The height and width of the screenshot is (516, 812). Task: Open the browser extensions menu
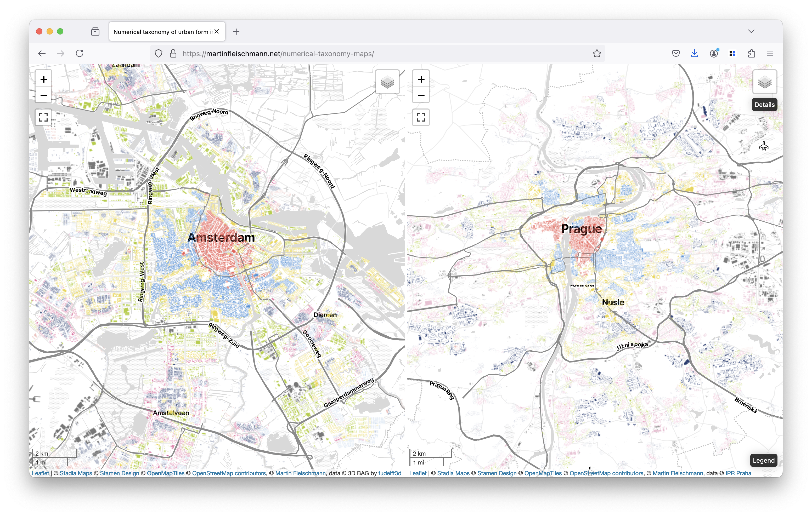pyautogui.click(x=751, y=54)
